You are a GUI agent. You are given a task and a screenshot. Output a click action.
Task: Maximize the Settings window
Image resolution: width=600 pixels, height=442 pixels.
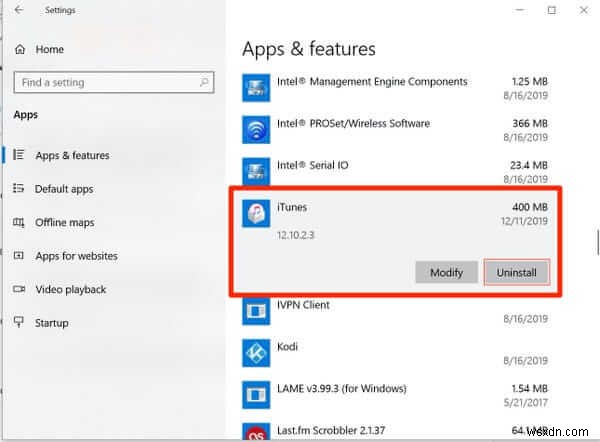551,10
